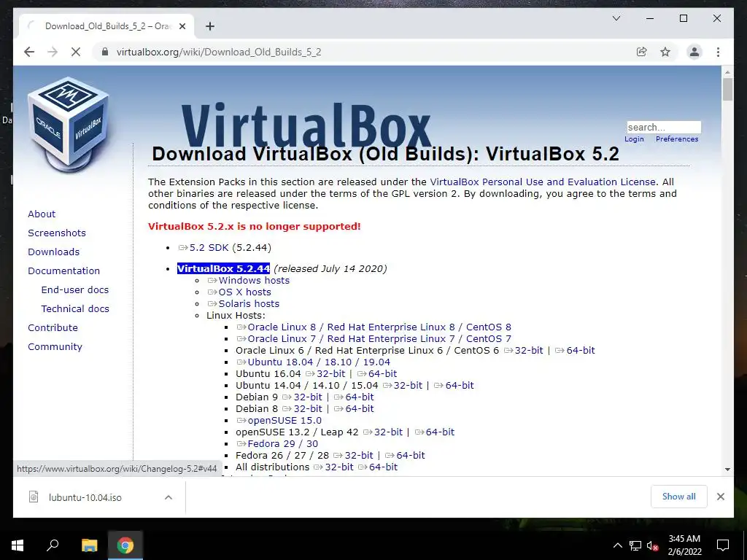Screen dimensions: 747x560
Task: Open the tab search chevron
Action: [616, 18]
